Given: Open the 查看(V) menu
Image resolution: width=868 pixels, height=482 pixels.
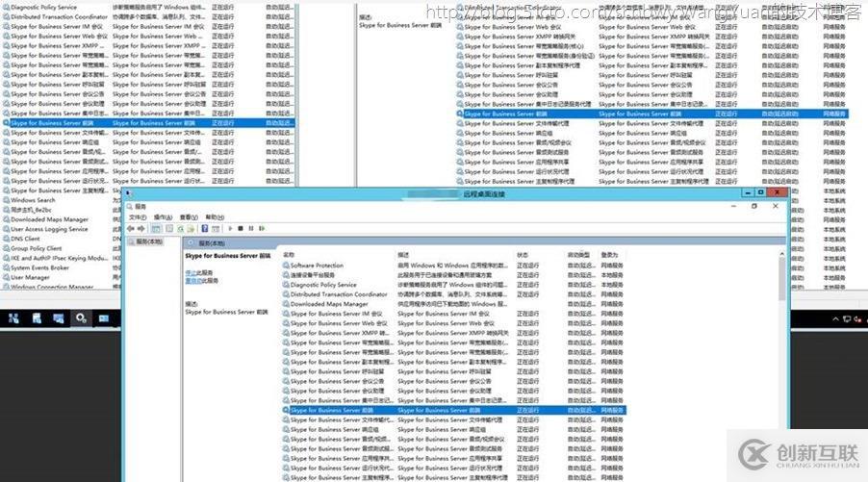Looking at the screenshot, I should pyautogui.click(x=189, y=217).
